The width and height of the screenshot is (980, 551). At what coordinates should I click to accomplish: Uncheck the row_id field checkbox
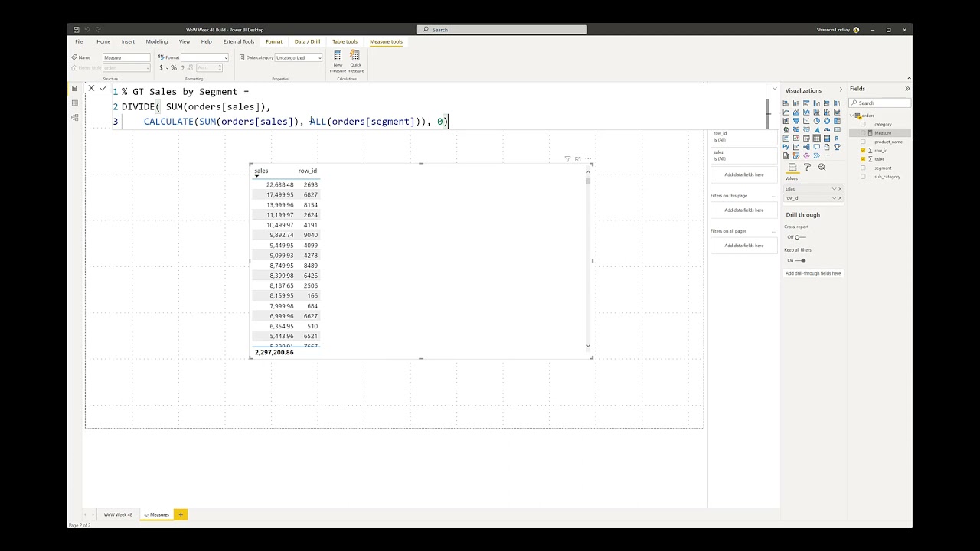(x=864, y=150)
